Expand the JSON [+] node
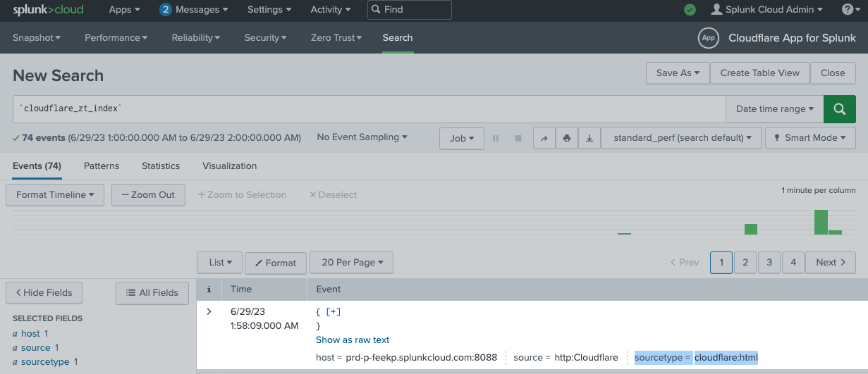The width and height of the screenshot is (868, 374). pos(334,311)
